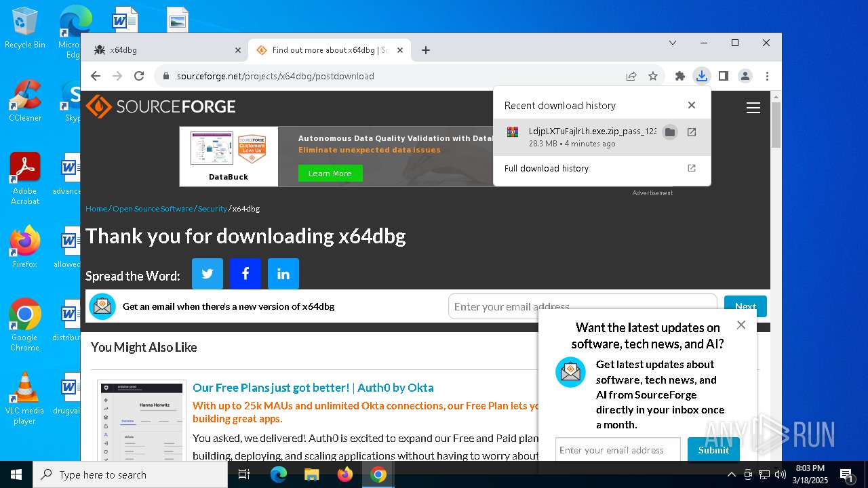View site information lock icon
The width and height of the screenshot is (868, 488).
(166, 76)
